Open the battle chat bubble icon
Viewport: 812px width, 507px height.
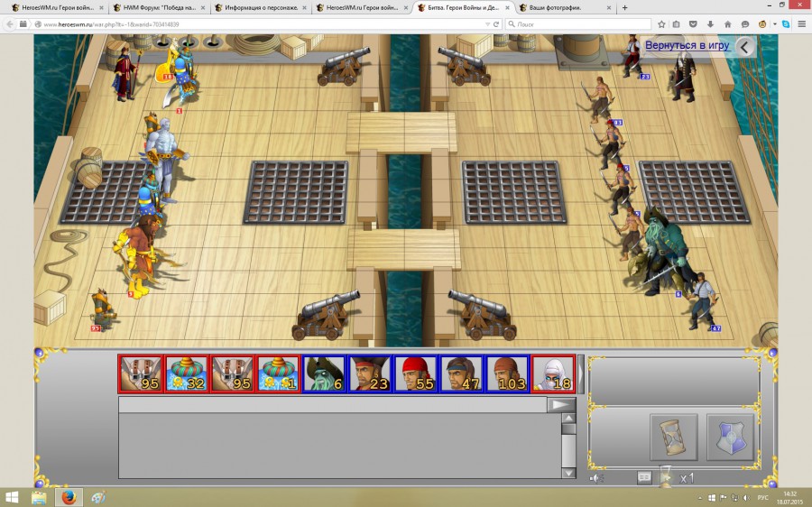tap(644, 477)
